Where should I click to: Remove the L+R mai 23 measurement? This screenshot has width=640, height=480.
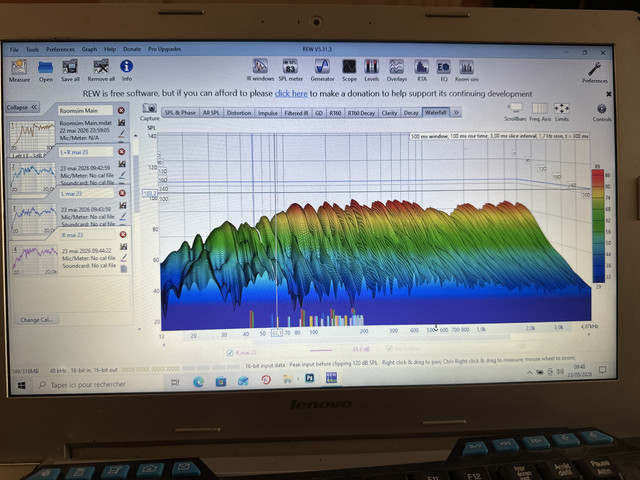click(122, 151)
